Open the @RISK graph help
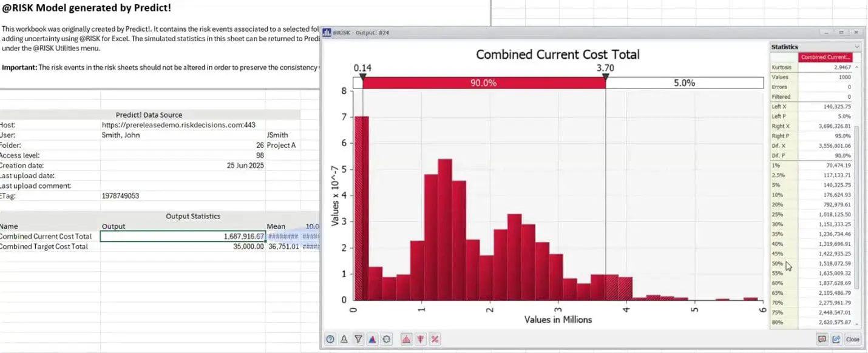The image size is (868, 353). (x=330, y=339)
